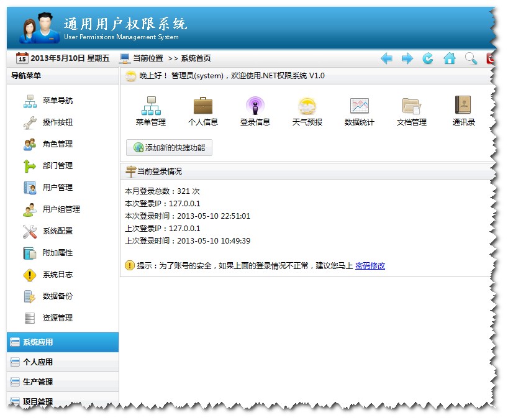View 数据统计 (Data Statistics) via its icon

(x=358, y=111)
